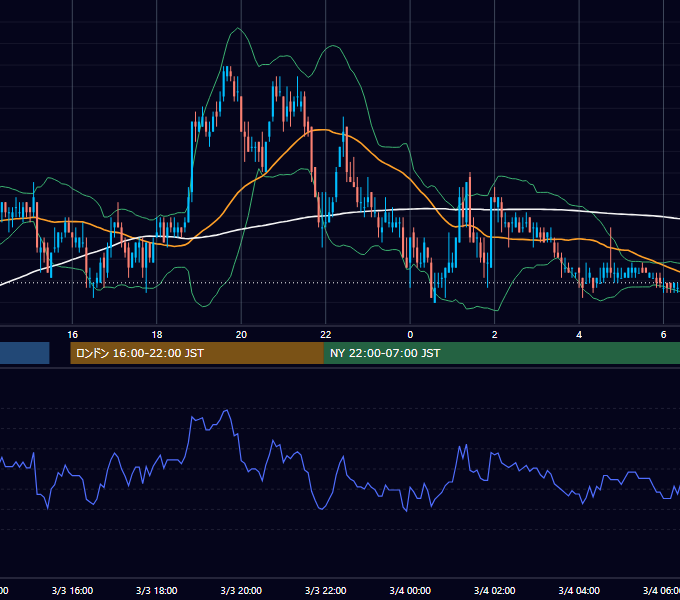Click the 6 hour label on the price chart axis
This screenshot has height=600, width=680.
click(663, 335)
